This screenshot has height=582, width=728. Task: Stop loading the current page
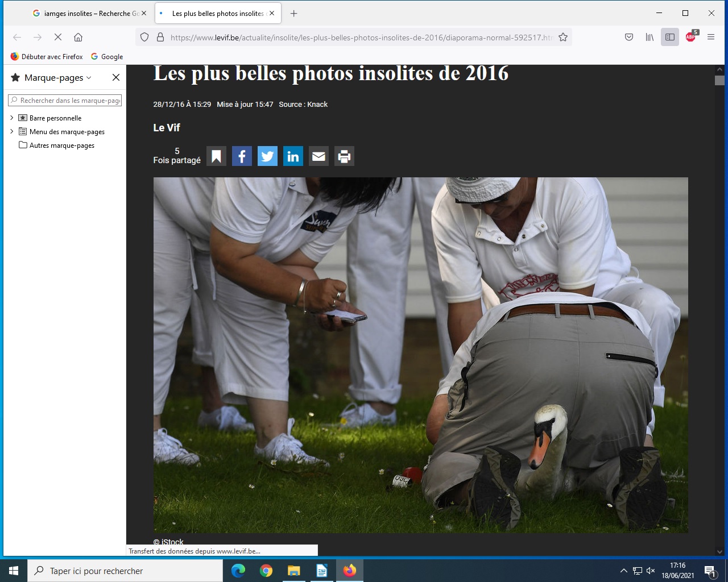(58, 38)
